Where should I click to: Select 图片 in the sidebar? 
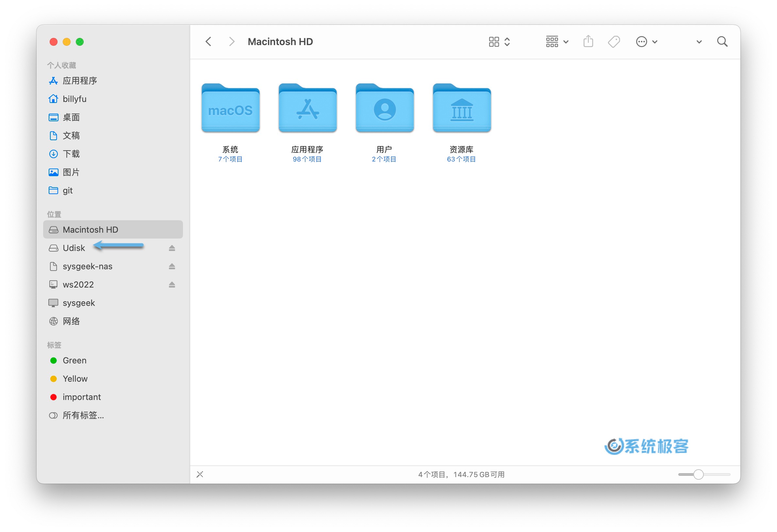coord(113,172)
